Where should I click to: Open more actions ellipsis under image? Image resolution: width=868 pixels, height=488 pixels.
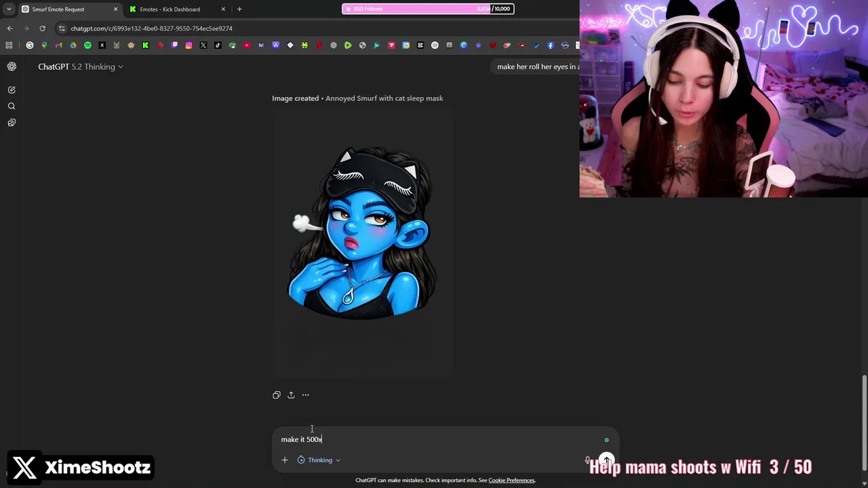[305, 395]
